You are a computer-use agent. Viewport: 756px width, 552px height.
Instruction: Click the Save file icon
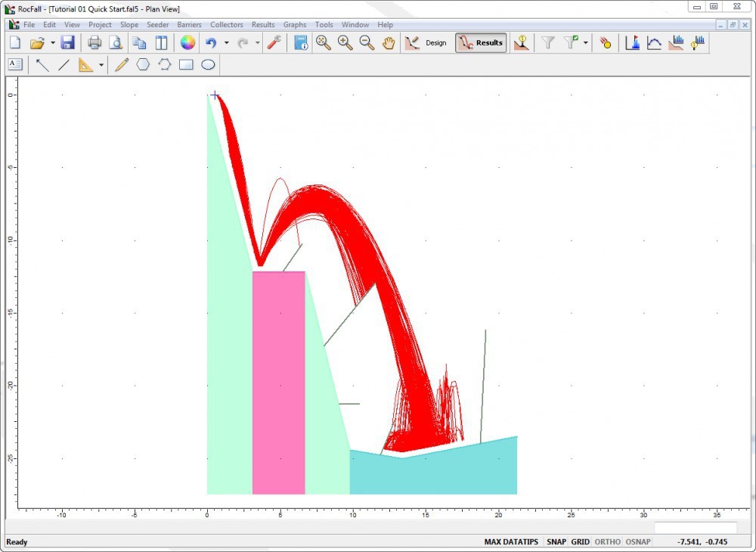[67, 43]
